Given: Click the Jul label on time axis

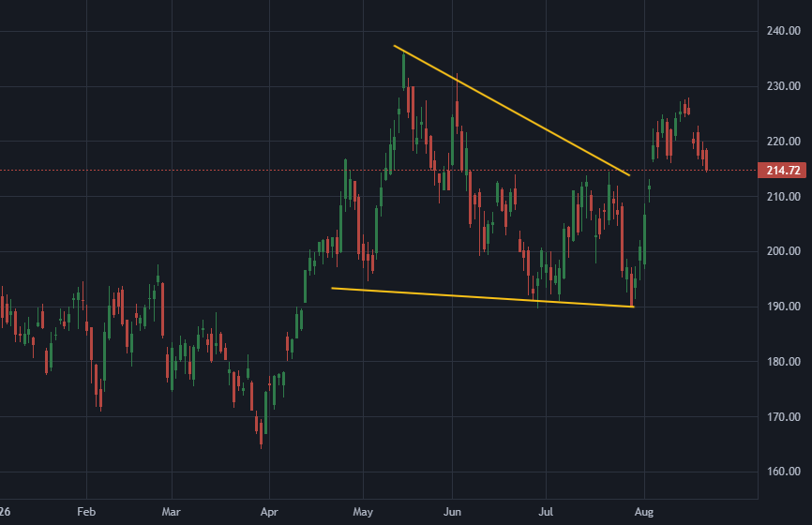Looking at the screenshot, I should coord(546,512).
